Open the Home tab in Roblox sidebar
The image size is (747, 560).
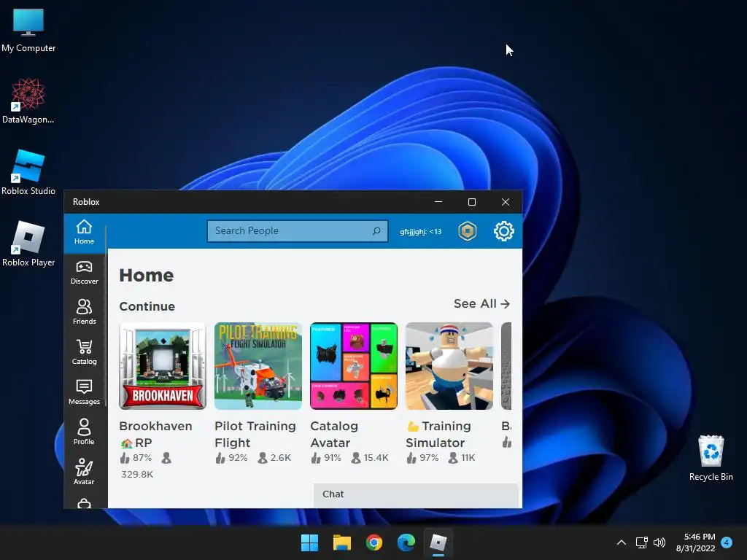click(85, 232)
